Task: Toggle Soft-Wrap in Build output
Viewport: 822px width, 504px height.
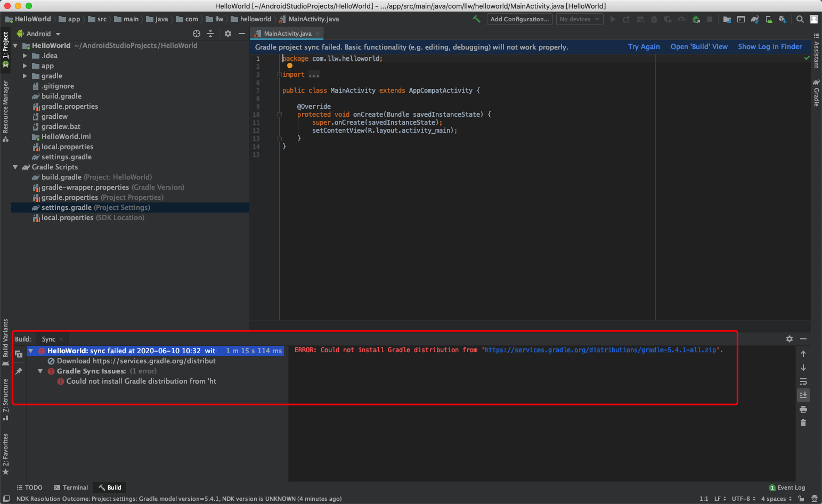Action: coord(803,381)
